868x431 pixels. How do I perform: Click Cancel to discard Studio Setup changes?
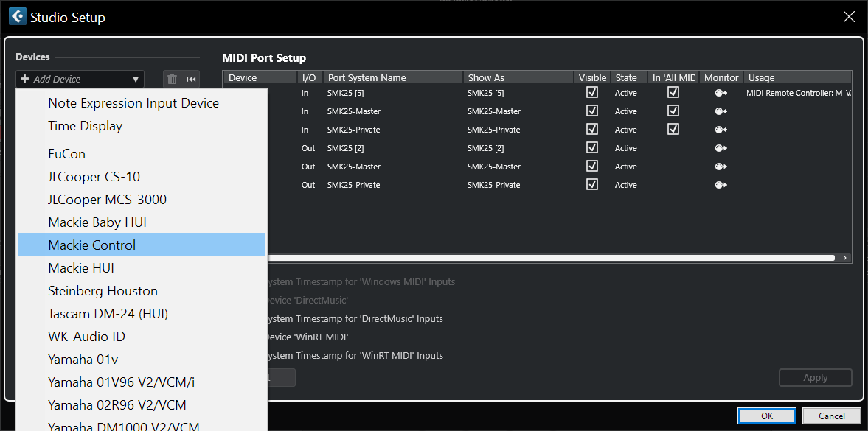tap(831, 416)
